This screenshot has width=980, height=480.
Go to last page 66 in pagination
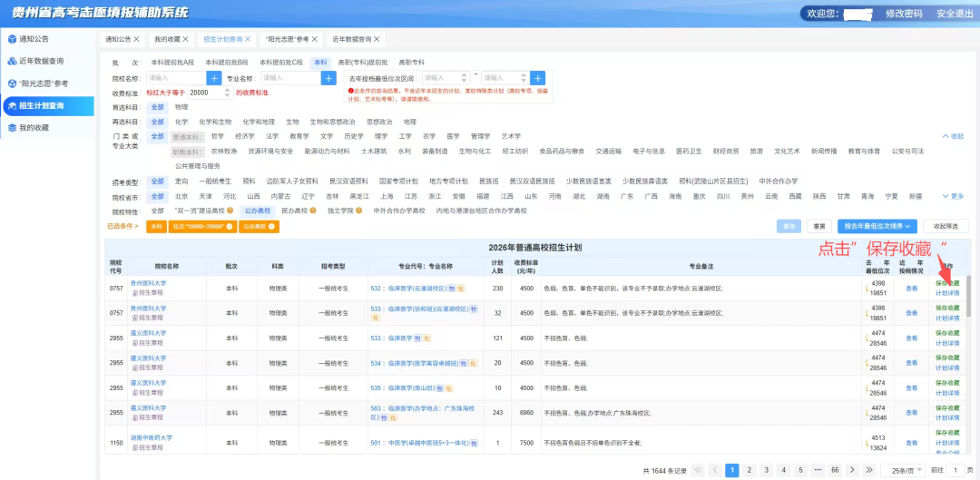[x=835, y=470]
